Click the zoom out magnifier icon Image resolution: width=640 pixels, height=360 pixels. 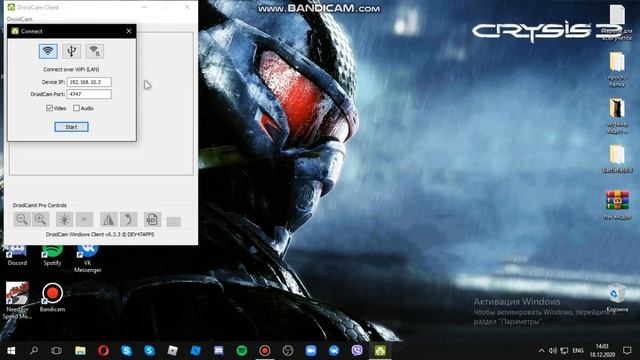[22, 220]
